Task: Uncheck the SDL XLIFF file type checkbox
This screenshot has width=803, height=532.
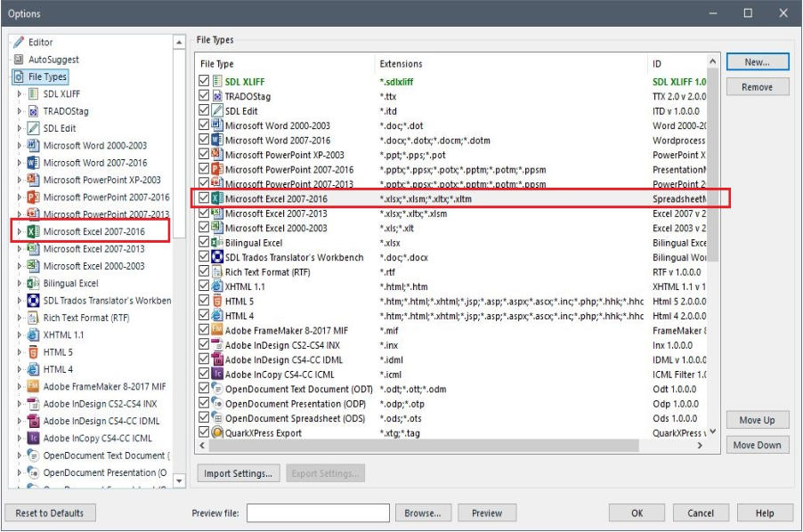Action: [204, 81]
